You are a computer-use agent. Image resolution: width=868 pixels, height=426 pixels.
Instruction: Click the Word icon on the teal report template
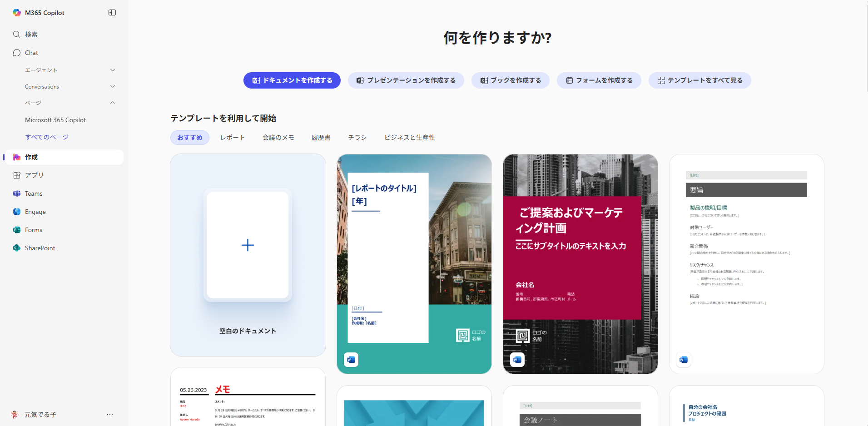click(x=351, y=360)
